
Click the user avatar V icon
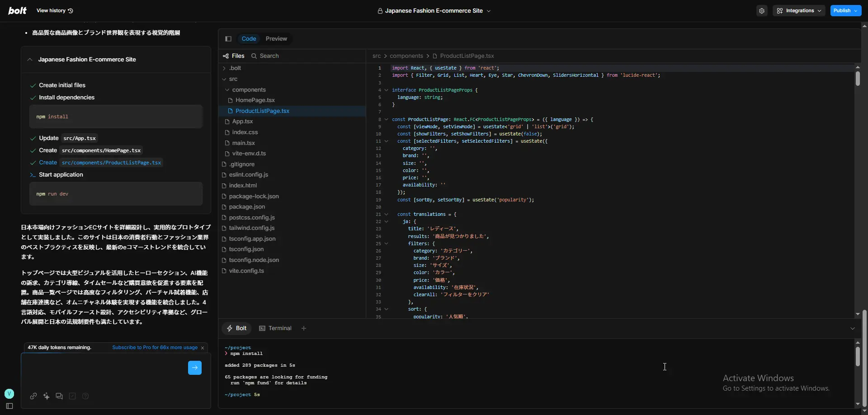[9, 393]
